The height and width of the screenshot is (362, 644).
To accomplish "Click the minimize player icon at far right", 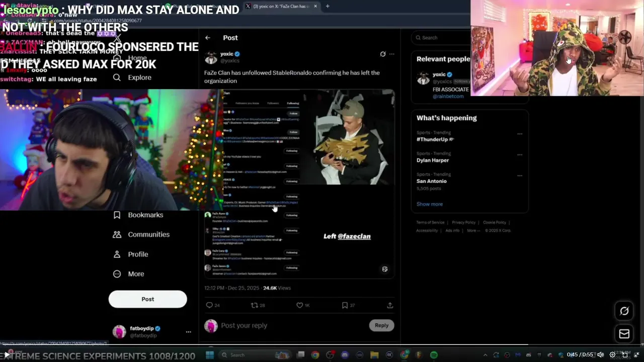I will [x=637, y=354].
